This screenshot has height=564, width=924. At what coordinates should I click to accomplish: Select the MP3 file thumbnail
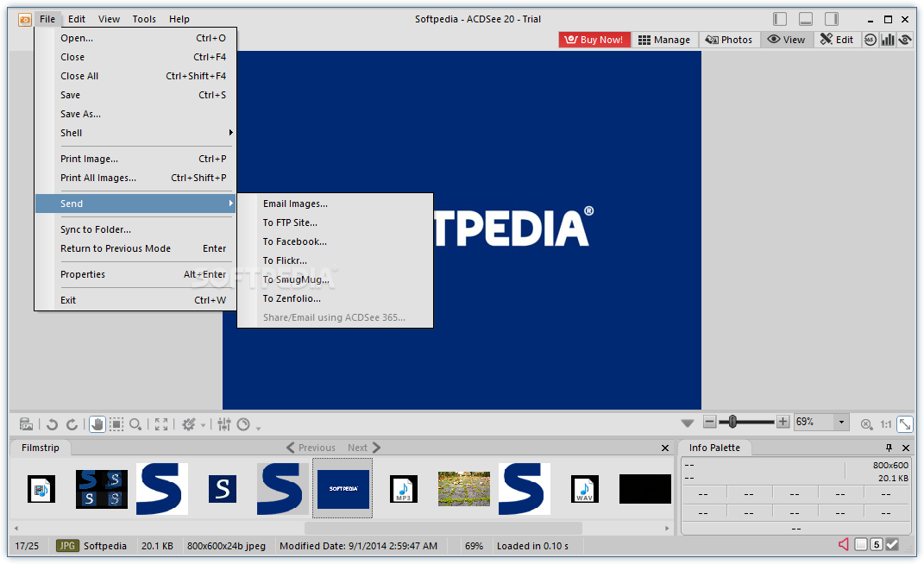click(x=404, y=489)
